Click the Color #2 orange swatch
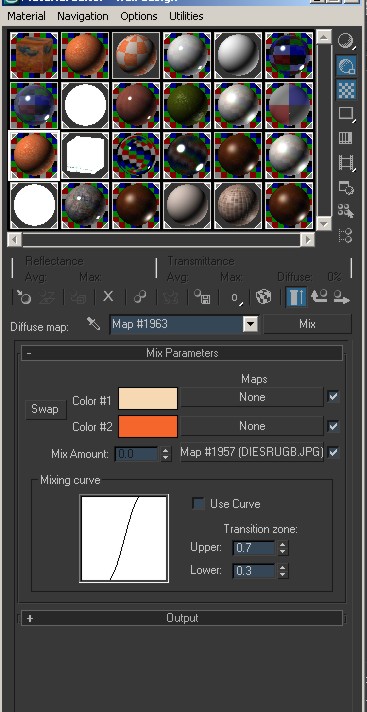Screen dimensions: 367x712 tap(148, 426)
